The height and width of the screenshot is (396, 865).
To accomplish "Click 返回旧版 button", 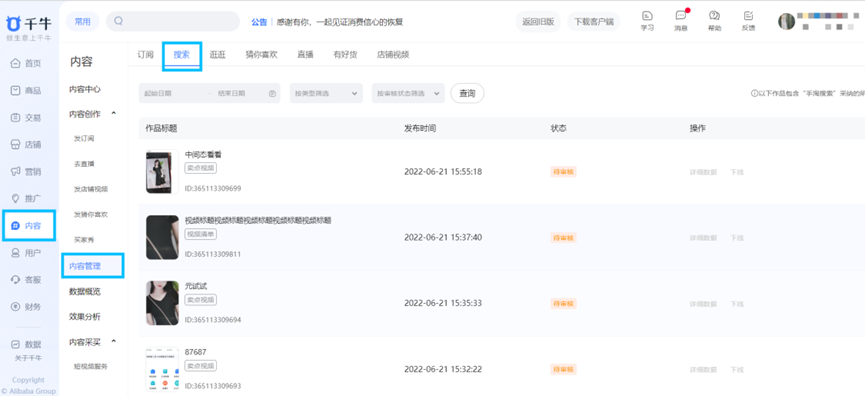I will 538,22.
